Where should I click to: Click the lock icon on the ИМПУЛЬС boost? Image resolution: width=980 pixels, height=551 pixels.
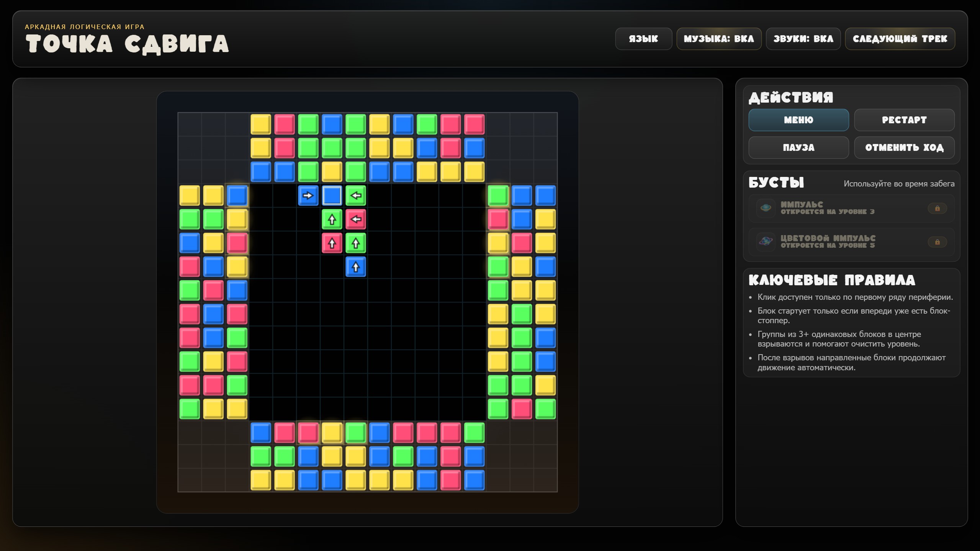[x=937, y=208]
